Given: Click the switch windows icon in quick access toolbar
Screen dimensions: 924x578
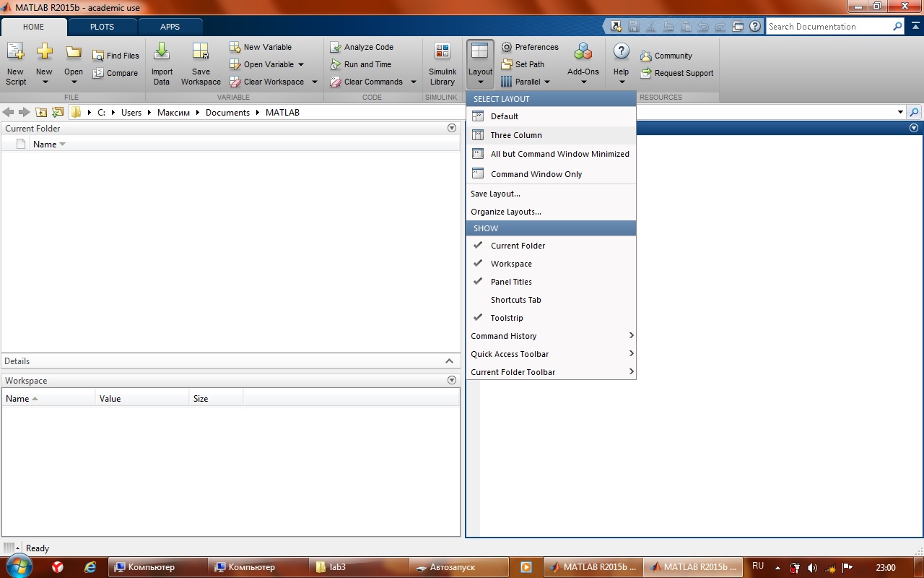Looking at the screenshot, I should tap(737, 27).
